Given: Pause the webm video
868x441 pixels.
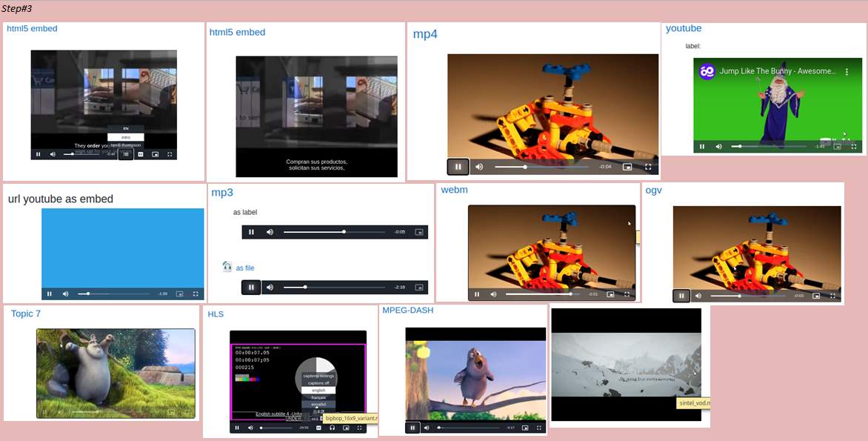Looking at the screenshot, I should (477, 294).
